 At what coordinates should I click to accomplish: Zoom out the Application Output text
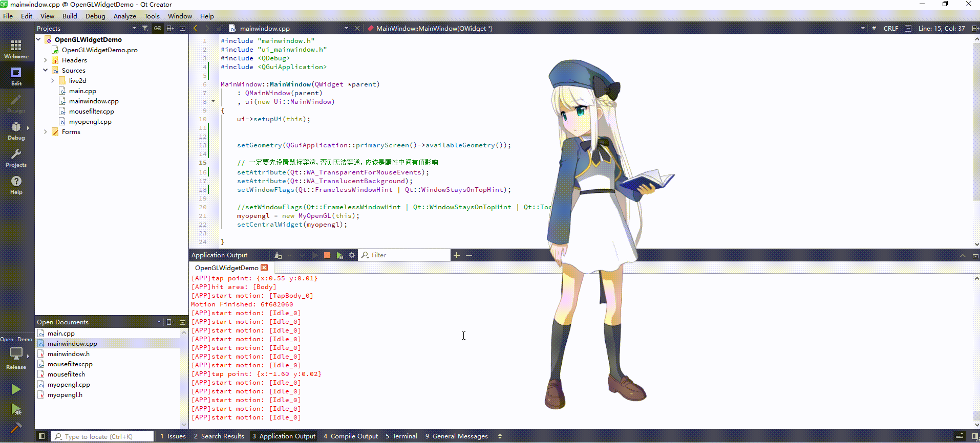(x=469, y=255)
